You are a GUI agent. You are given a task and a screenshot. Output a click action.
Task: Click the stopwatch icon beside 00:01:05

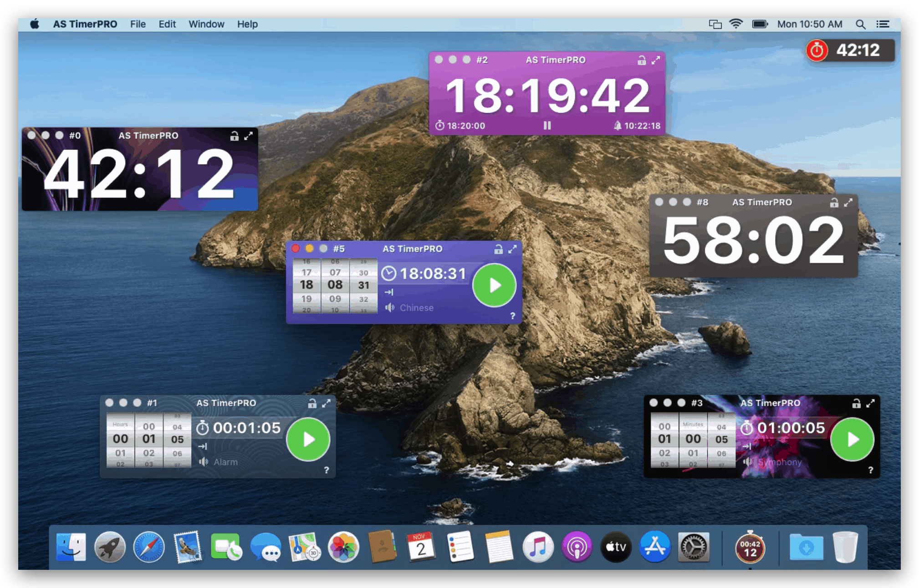click(203, 428)
